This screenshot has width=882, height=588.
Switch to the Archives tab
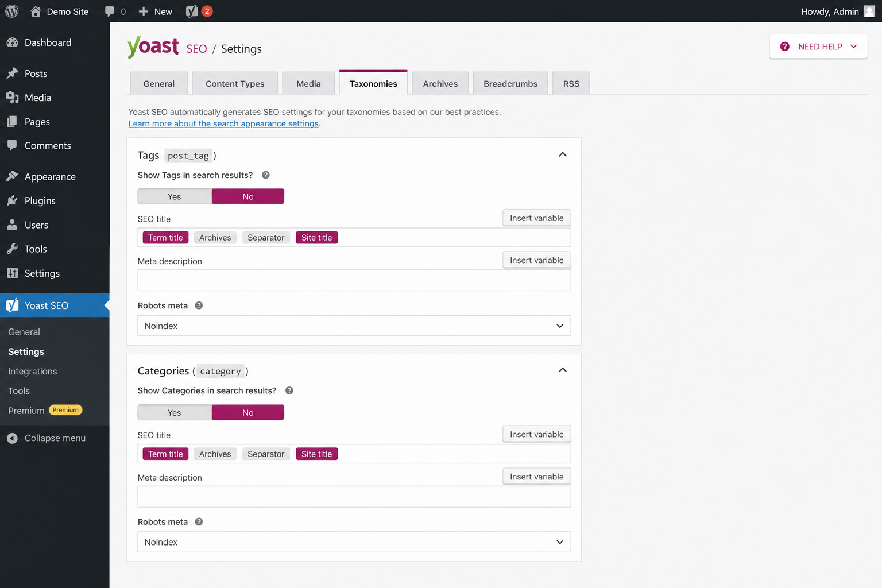440,83
